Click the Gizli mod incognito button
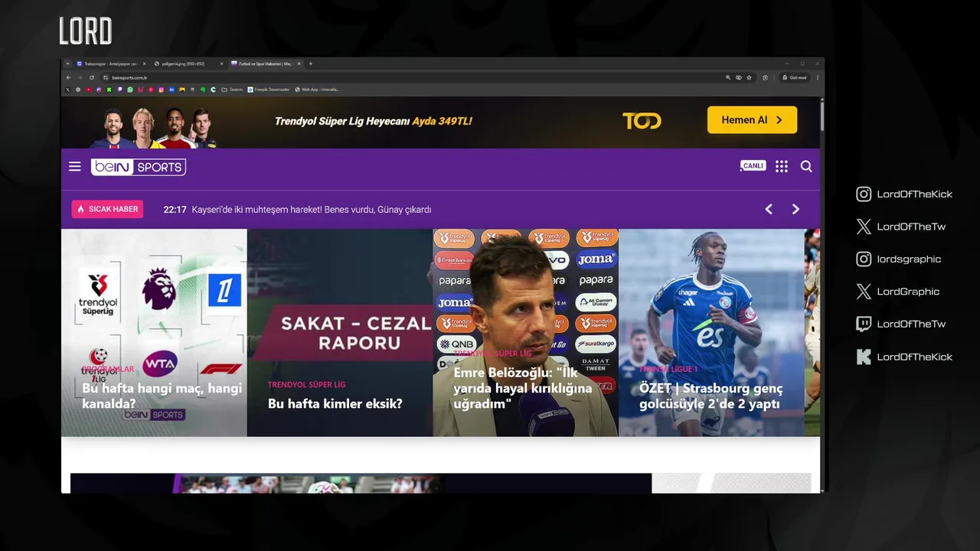Image resolution: width=980 pixels, height=551 pixels. click(x=795, y=77)
